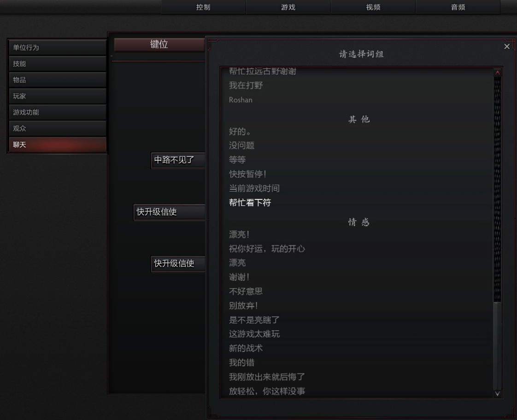Close the phrase selection dialog
Screen dimensions: 517x420
[x=507, y=47]
